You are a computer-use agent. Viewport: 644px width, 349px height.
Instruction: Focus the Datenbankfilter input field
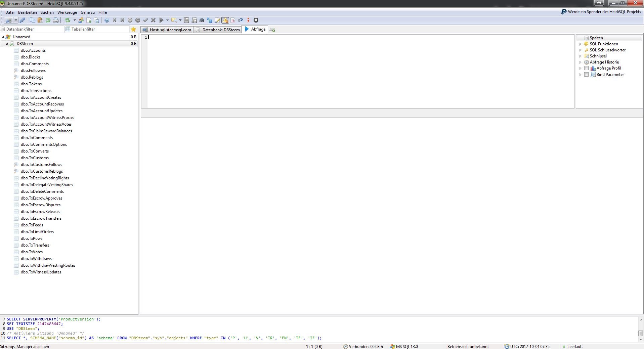32,29
